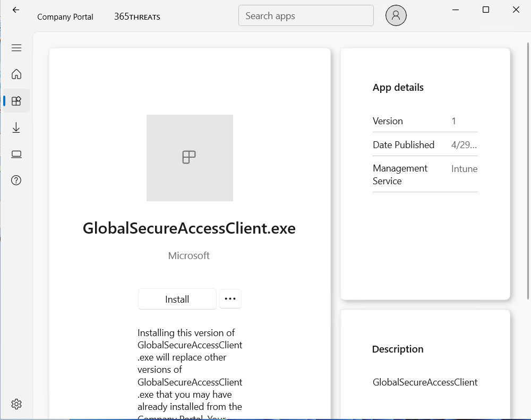
Task: Close the Company Portal window
Action: click(516, 10)
